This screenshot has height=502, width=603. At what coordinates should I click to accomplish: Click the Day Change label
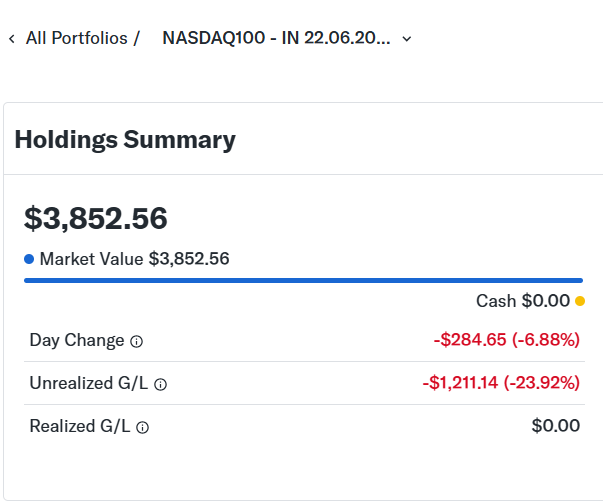77,340
